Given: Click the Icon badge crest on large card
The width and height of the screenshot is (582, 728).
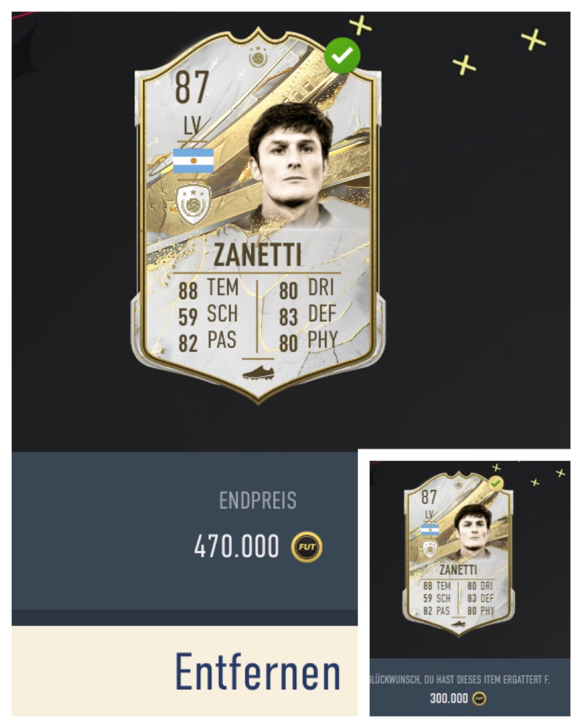Looking at the screenshot, I should [194, 205].
